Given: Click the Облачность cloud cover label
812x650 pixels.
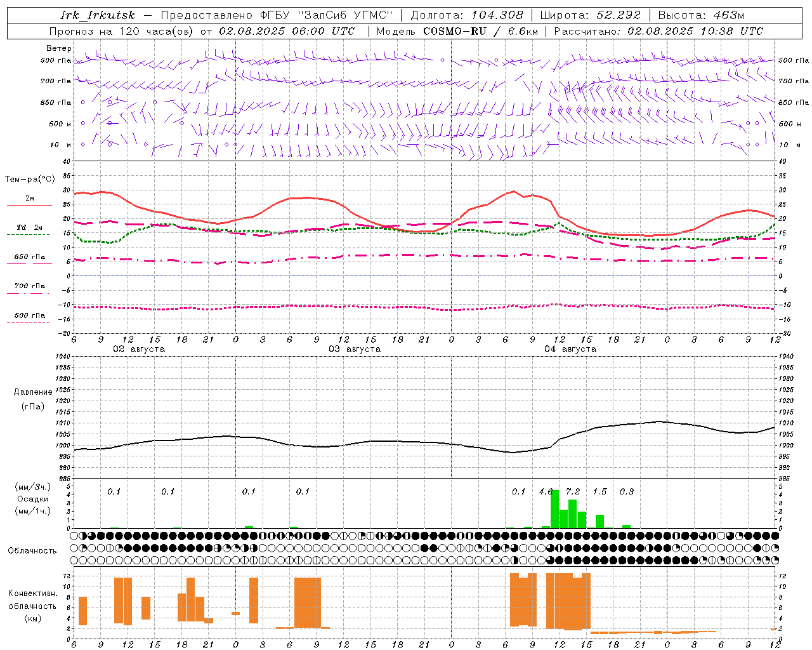Looking at the screenshot, I should pyautogui.click(x=32, y=551).
